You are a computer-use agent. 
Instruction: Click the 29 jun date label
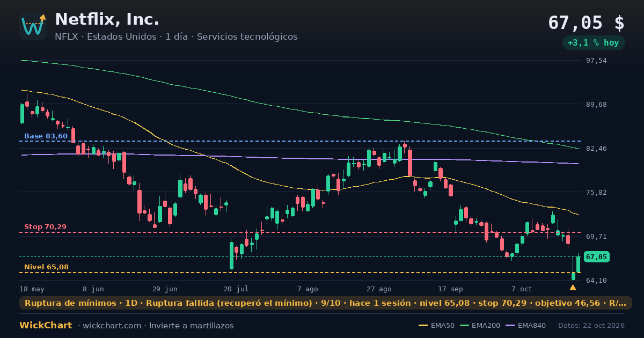pyautogui.click(x=165, y=289)
